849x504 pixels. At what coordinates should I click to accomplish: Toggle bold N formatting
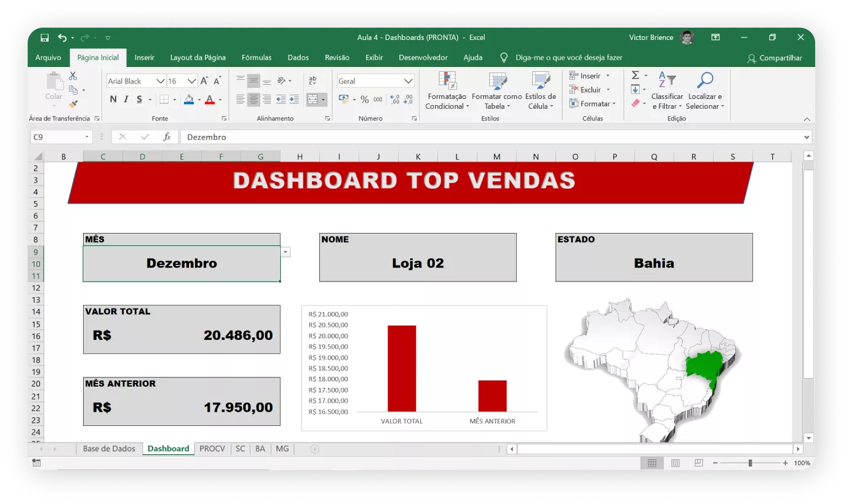113,99
